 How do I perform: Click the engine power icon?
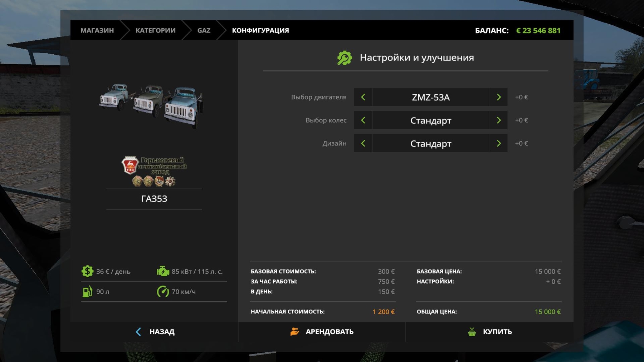(x=163, y=271)
